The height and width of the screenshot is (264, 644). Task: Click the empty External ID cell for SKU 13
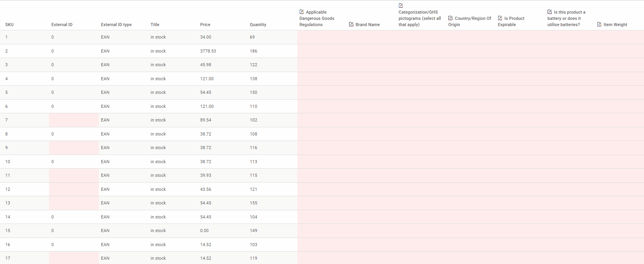74,203
